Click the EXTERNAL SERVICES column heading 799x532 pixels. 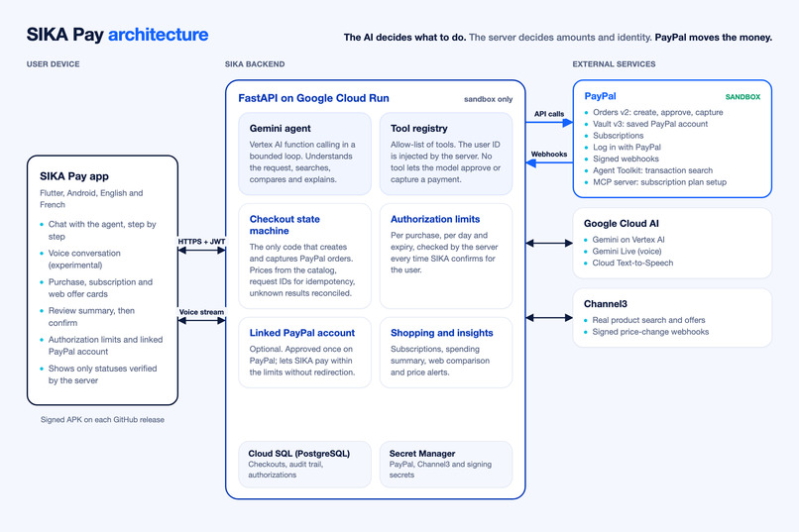pyautogui.click(x=614, y=64)
